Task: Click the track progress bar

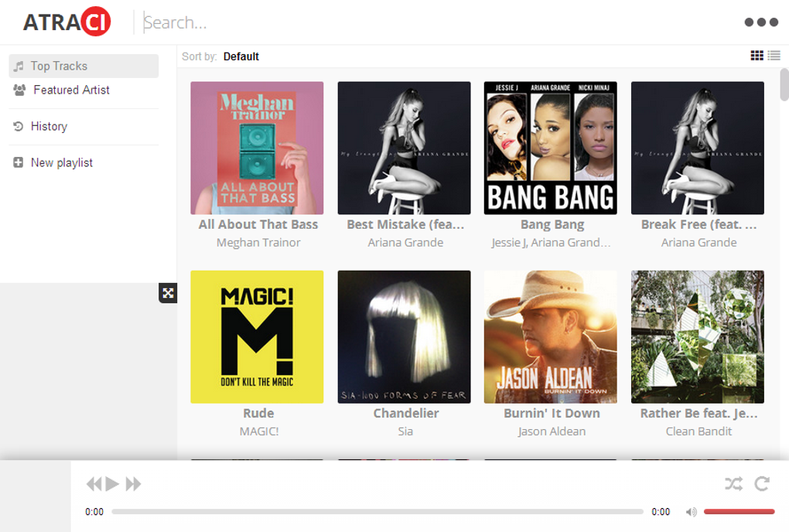Action: 377,512
